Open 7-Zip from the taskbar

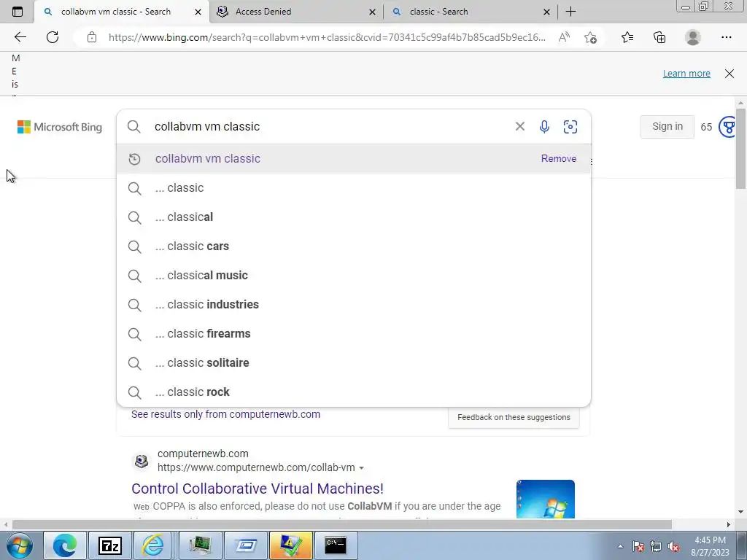click(x=110, y=545)
